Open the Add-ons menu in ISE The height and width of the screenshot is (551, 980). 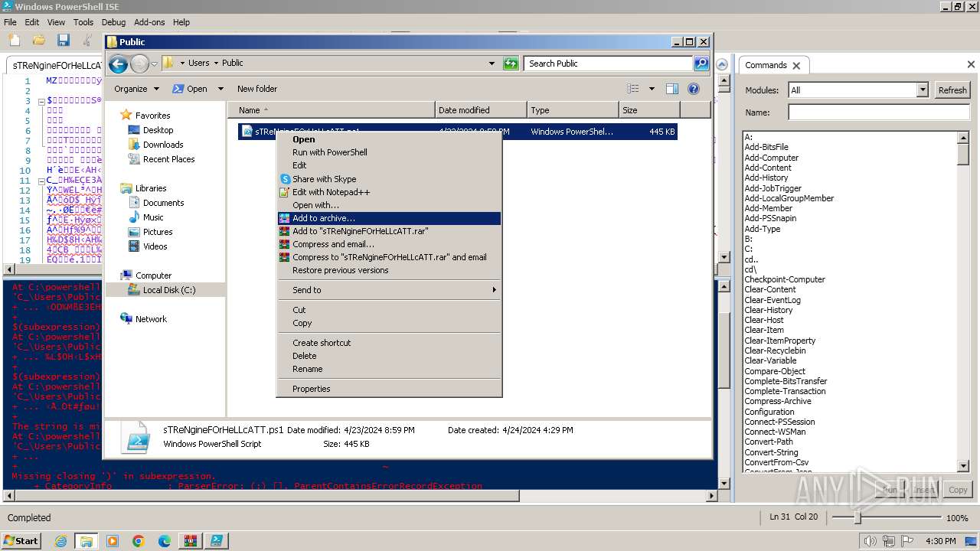[x=149, y=22]
